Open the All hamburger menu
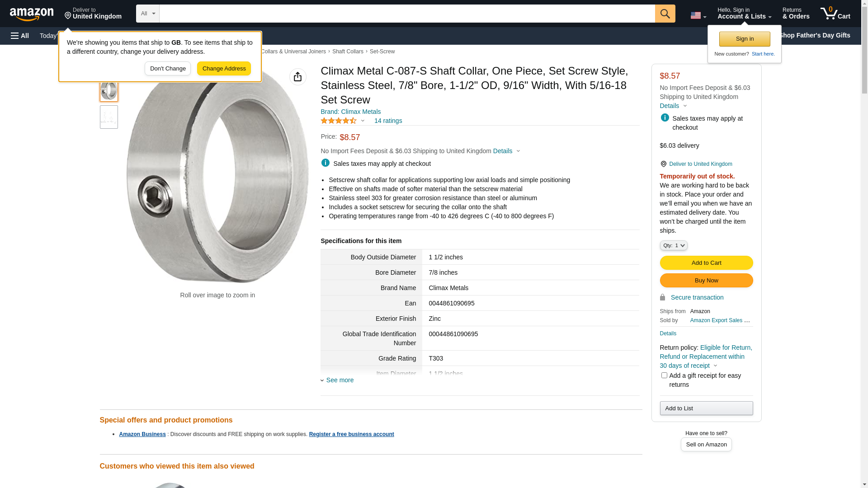Image resolution: width=868 pixels, height=488 pixels. [x=20, y=36]
